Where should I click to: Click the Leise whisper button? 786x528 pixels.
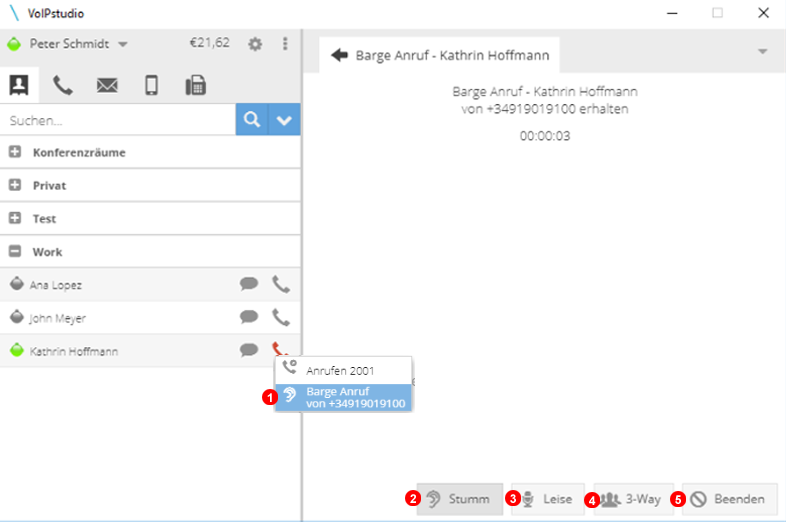548,499
